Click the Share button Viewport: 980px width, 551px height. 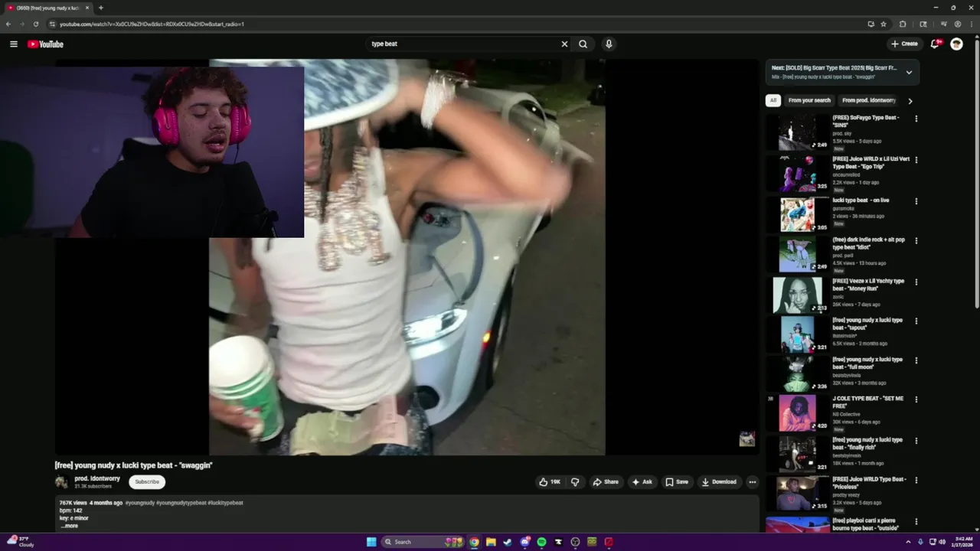(606, 482)
